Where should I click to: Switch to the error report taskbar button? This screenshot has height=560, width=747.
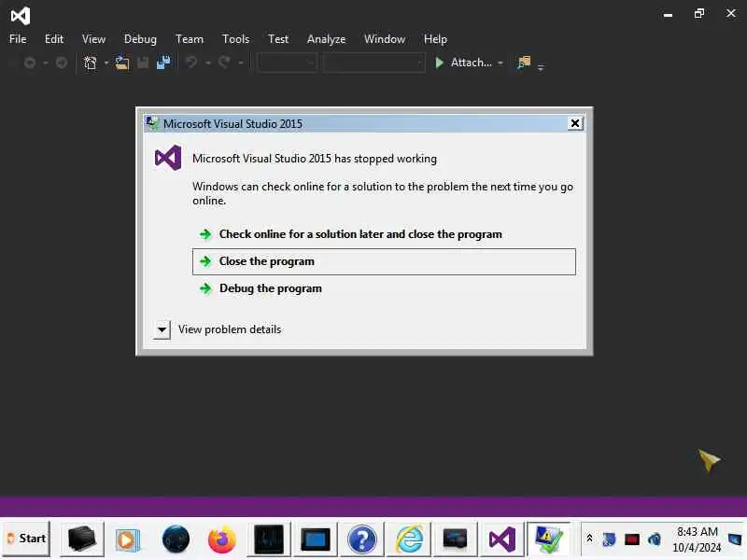548,539
